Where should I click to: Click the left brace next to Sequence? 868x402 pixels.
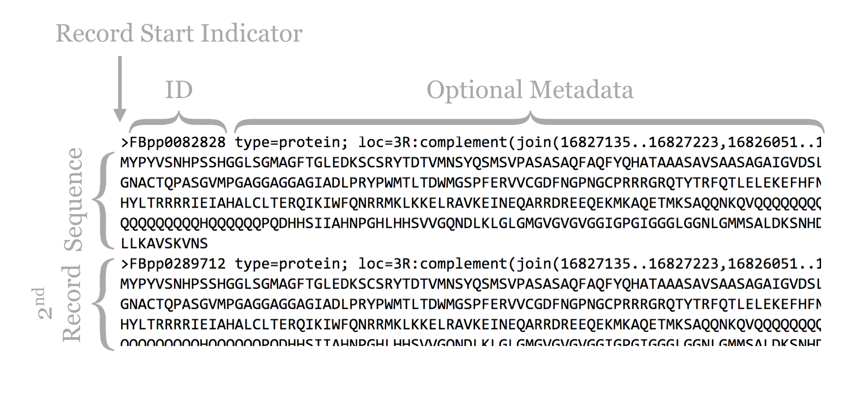(x=104, y=200)
